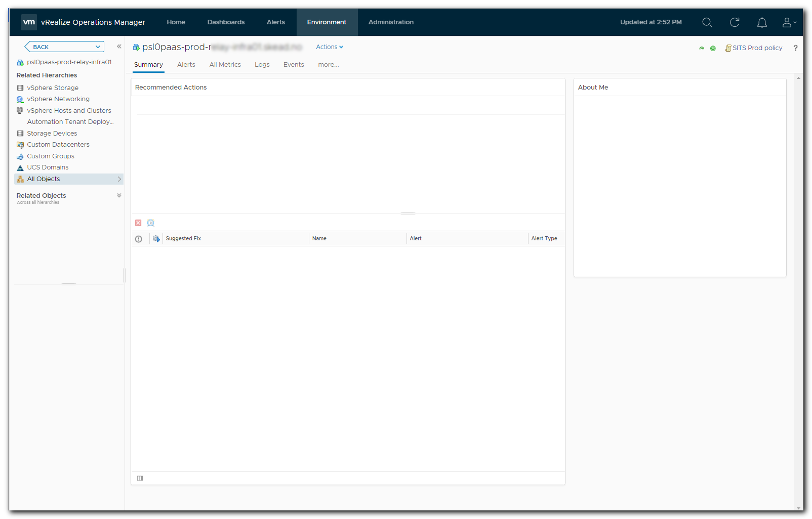The width and height of the screenshot is (812, 519).
Task: Click the refresh icon in the top bar
Action: tap(735, 22)
